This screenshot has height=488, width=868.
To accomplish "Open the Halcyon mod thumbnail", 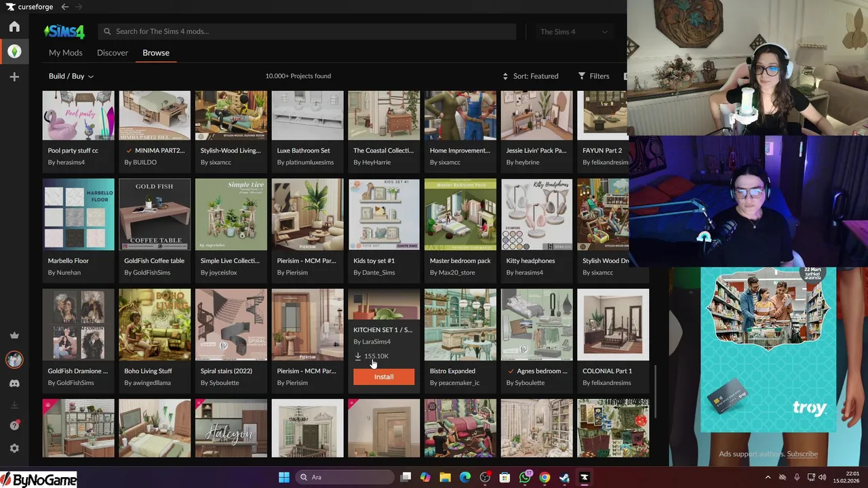I will click(x=231, y=428).
